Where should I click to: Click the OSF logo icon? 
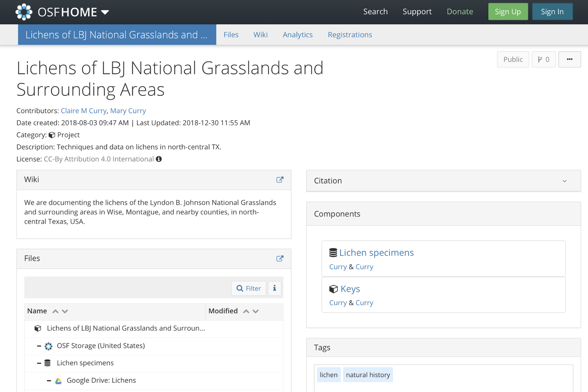[x=24, y=12]
